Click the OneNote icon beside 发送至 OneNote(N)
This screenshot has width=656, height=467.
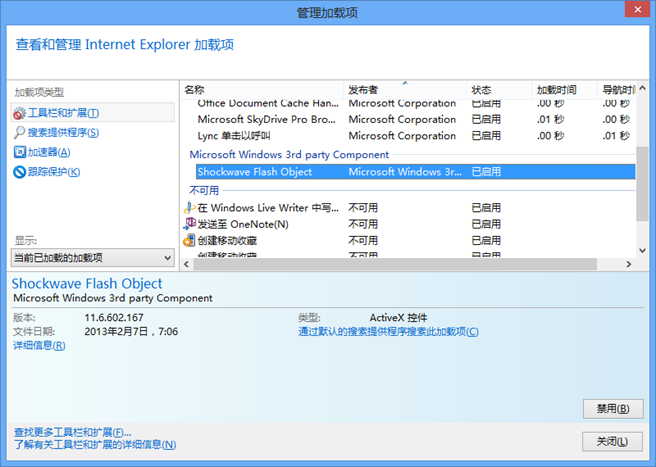[x=190, y=224]
